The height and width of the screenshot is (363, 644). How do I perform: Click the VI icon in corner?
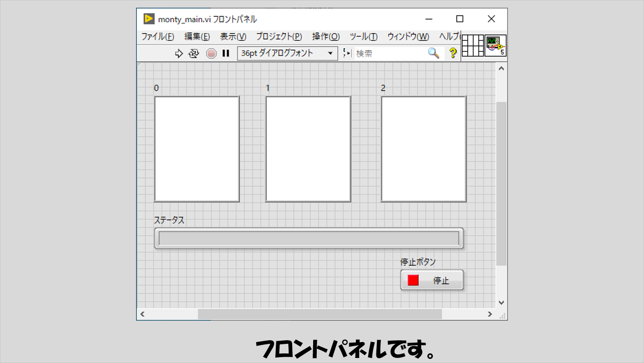click(x=495, y=46)
